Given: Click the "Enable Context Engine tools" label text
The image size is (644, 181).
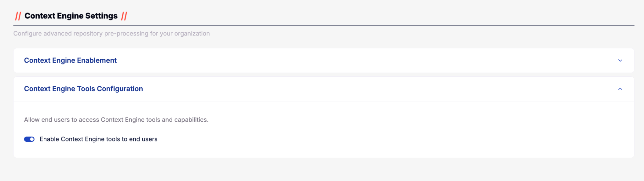Looking at the screenshot, I should (x=98, y=139).
